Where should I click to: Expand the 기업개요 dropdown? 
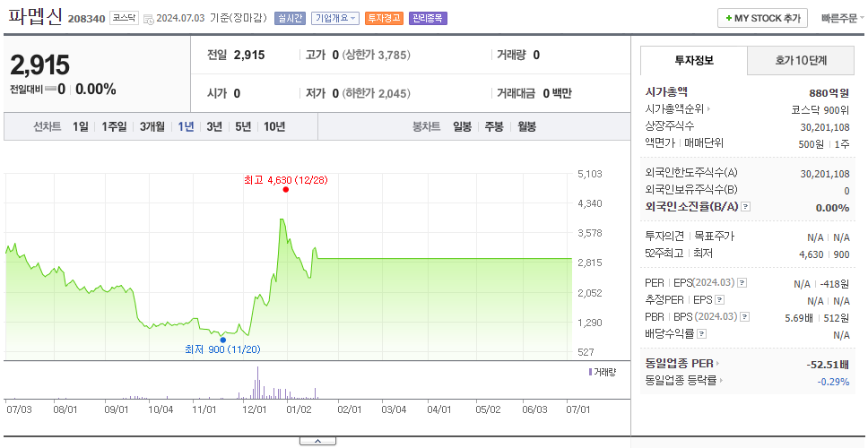(334, 18)
